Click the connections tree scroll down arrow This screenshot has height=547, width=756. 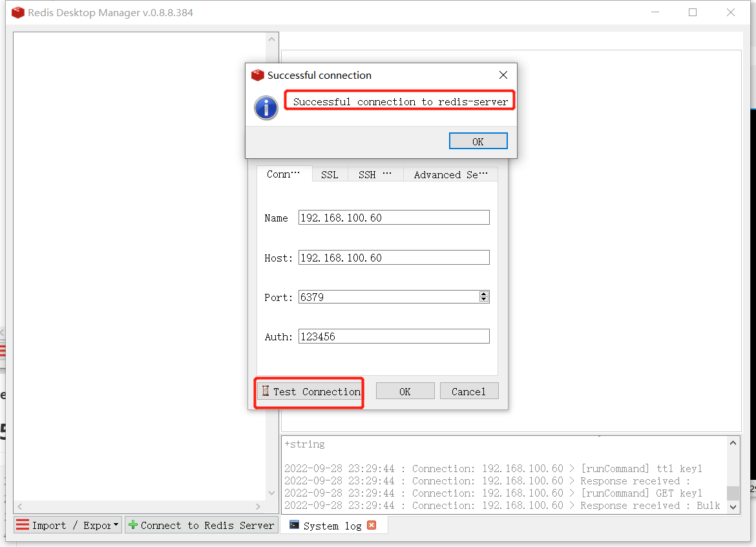pos(271,493)
